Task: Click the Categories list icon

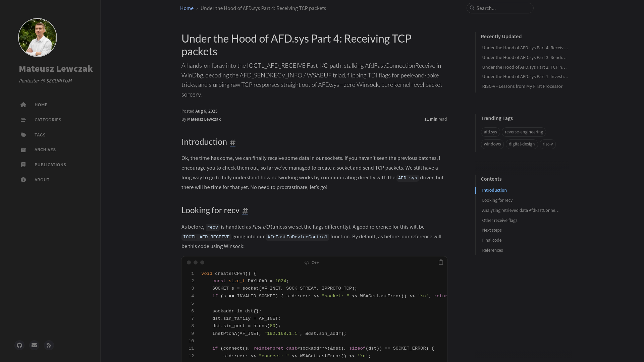Action: click(23, 120)
